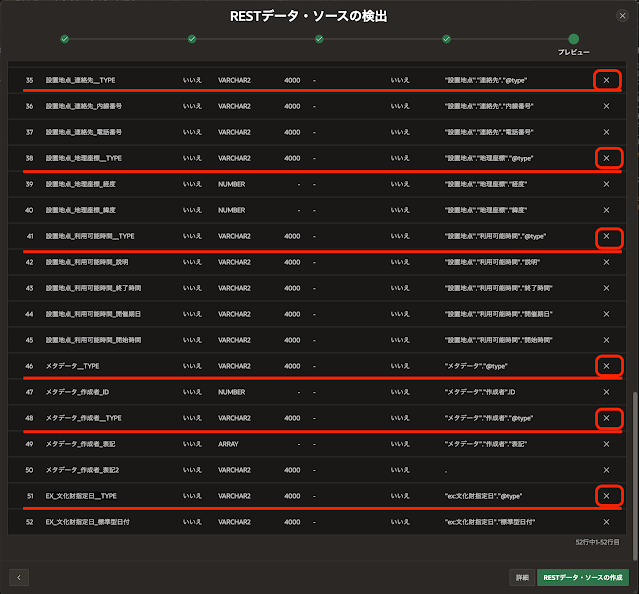Click the RESTデータ・ソースの作成 button

click(583, 577)
